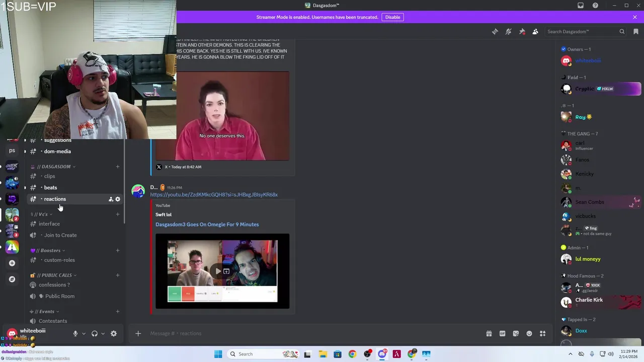
Task: Add channel to Boosters category plus
Action: coord(118,250)
